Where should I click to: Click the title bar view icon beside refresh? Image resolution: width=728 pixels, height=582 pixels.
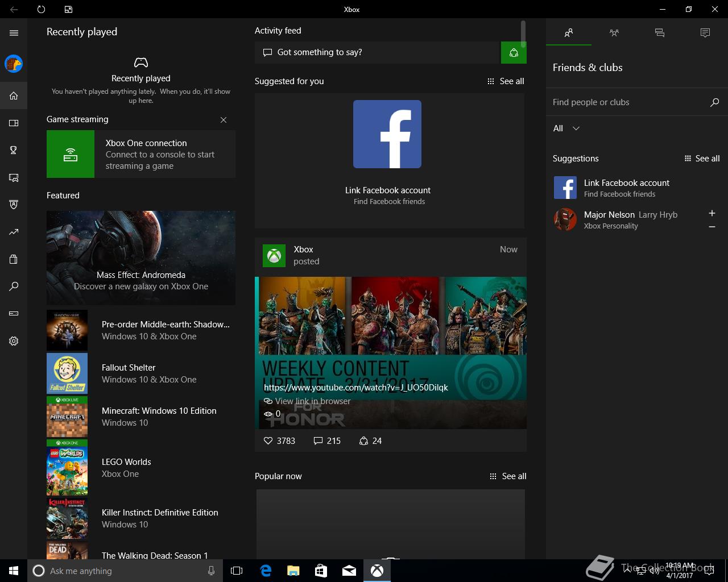click(68, 9)
